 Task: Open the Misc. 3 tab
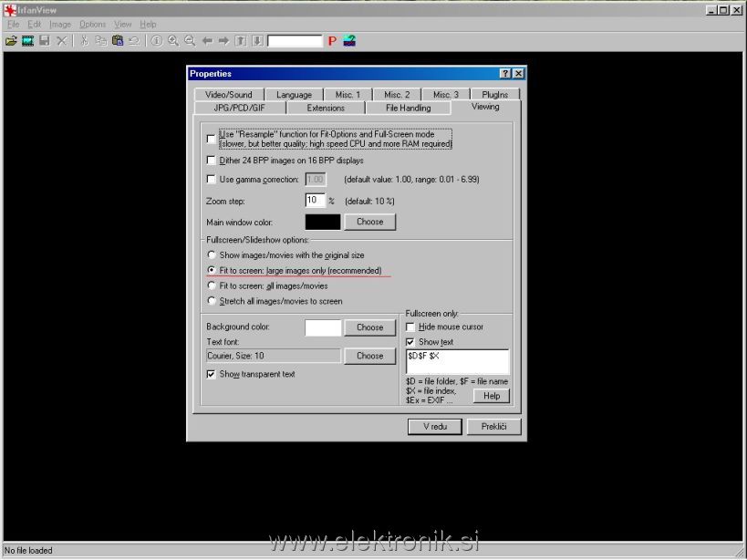tap(446, 94)
